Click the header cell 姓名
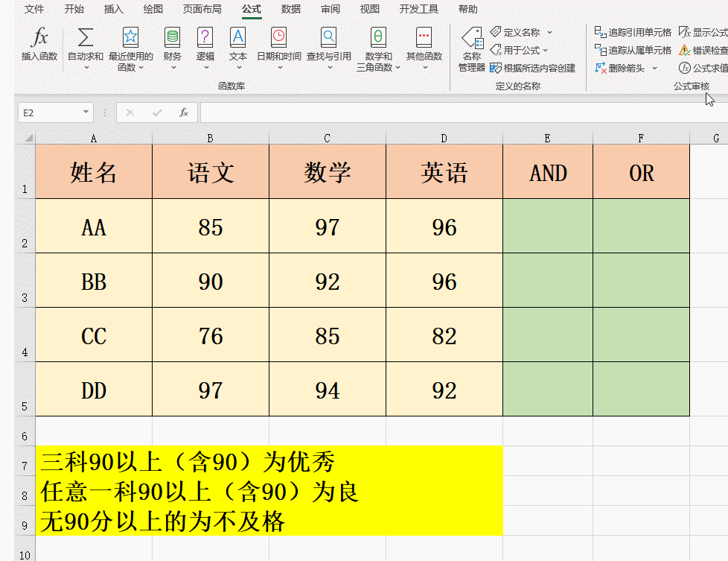The height and width of the screenshot is (561, 728). click(94, 172)
